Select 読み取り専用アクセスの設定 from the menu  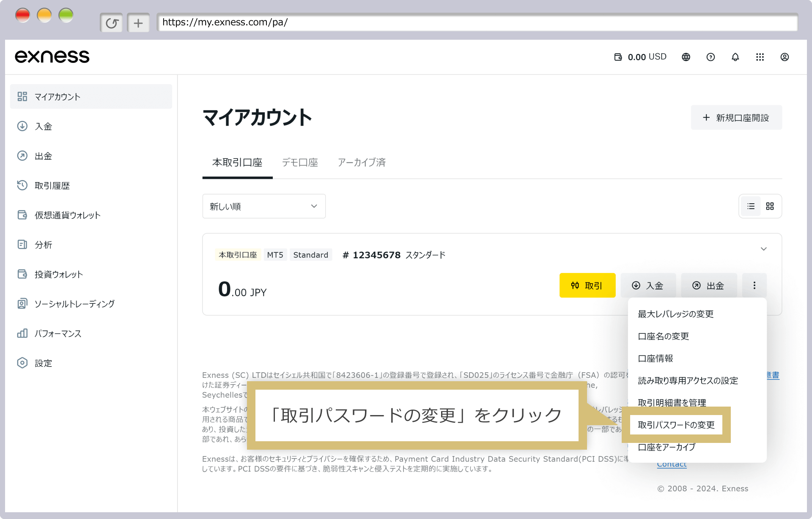697,381
